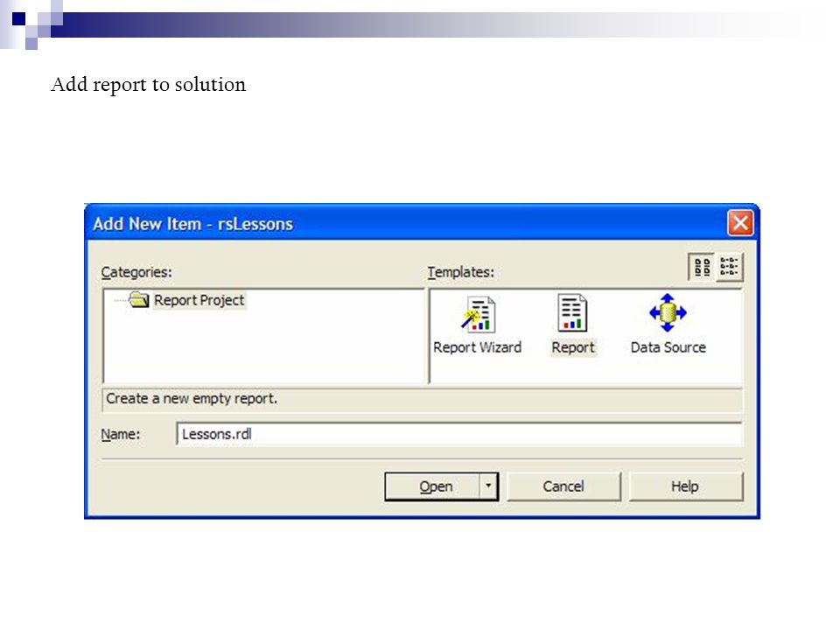
Task: Switch templates to small icons list view
Action: tap(729, 267)
